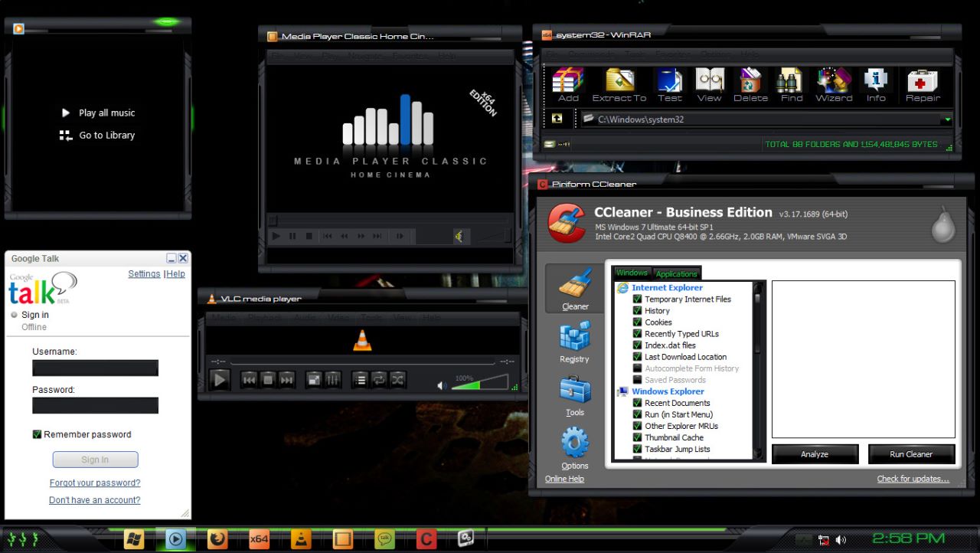
Task: Open the Tools section in CCleaner
Action: point(575,395)
